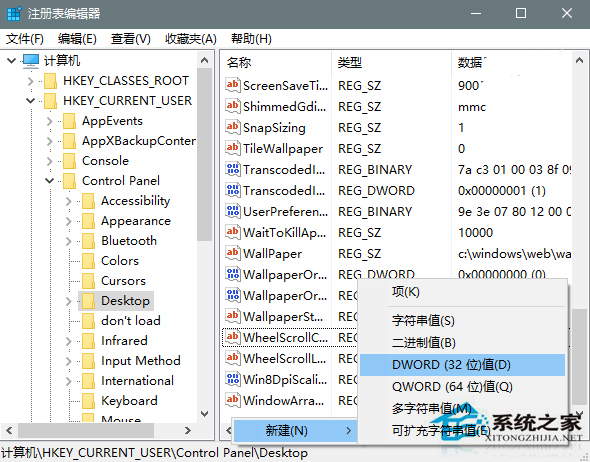This screenshot has width=590, height=462.
Task: Click the HKEY_CURRENT_USER folder icon
Action: [x=50, y=101]
